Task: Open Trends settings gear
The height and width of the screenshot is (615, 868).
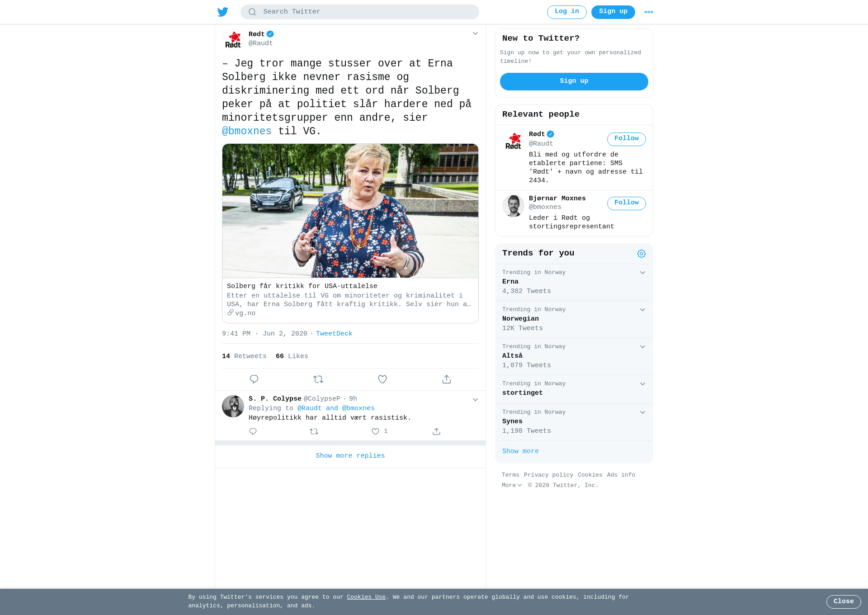Action: 642,254
